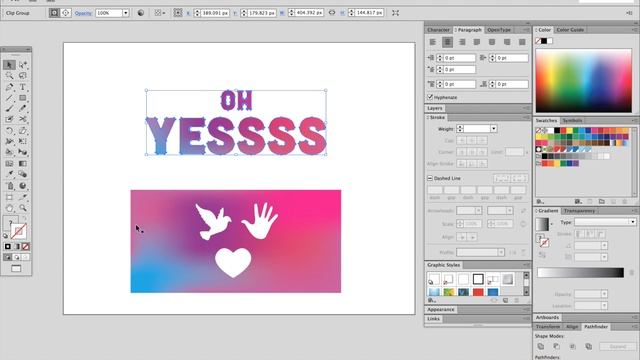This screenshot has height=360, width=640.
Task: Click Edit Contents button in control bar
Action: tap(65, 13)
